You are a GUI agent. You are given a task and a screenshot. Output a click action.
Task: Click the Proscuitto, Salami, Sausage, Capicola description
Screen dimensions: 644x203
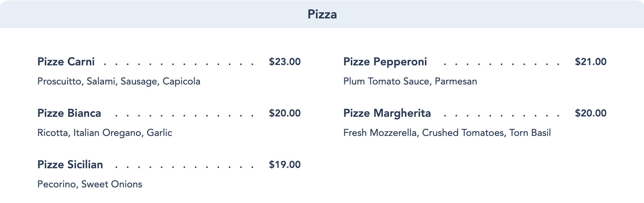tap(119, 81)
